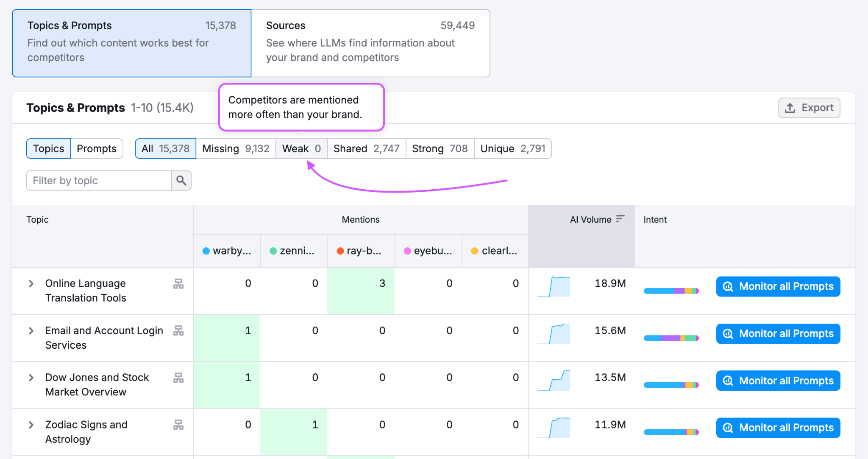This screenshot has width=868, height=459.
Task: Click inside the Filter by topic field
Action: [x=97, y=180]
